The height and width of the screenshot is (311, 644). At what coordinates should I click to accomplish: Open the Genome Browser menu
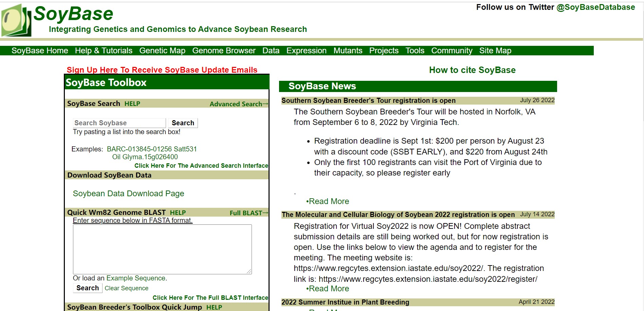point(224,51)
